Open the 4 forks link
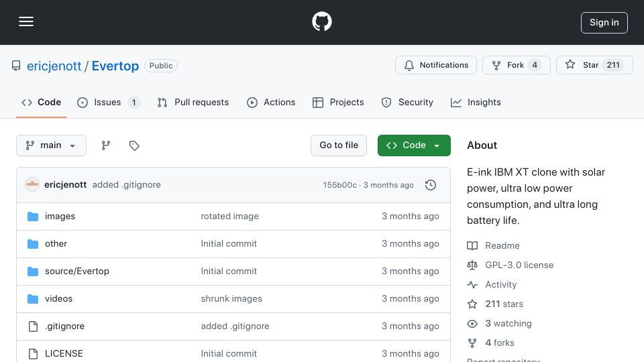The height and width of the screenshot is (362, 644). [x=499, y=343]
